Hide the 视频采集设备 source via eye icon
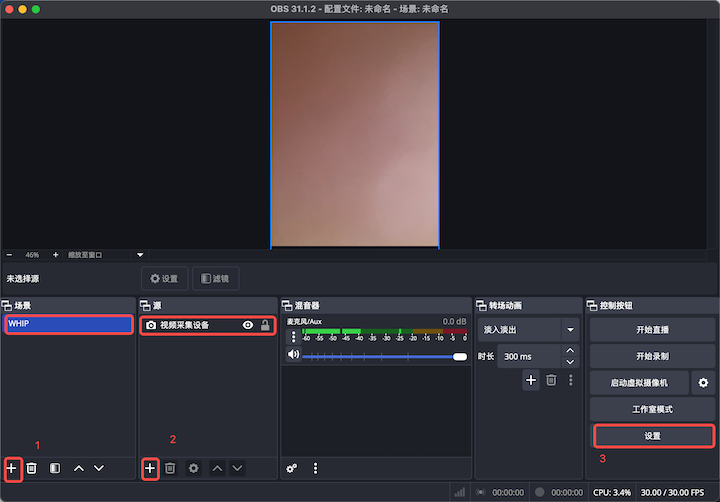This screenshot has height=502, width=720. point(247,326)
